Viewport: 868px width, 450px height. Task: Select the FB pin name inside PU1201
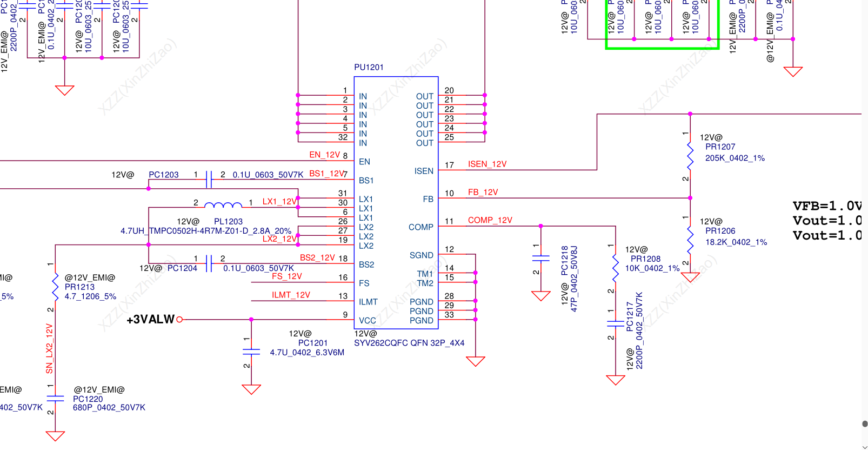428,200
